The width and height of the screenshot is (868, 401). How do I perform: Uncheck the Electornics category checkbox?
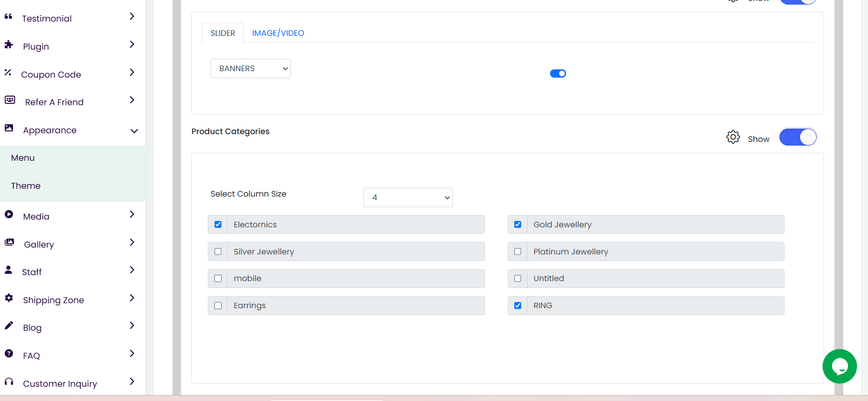point(218,225)
